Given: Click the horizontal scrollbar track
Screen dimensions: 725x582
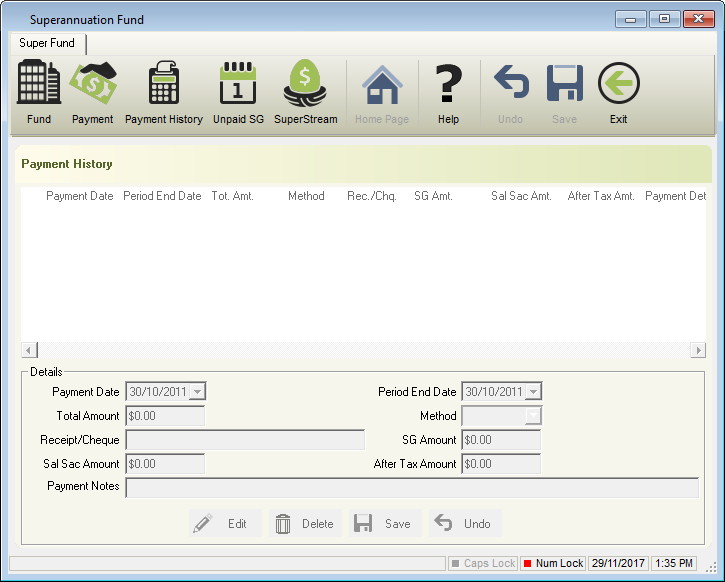Looking at the screenshot, I should tap(363, 350).
